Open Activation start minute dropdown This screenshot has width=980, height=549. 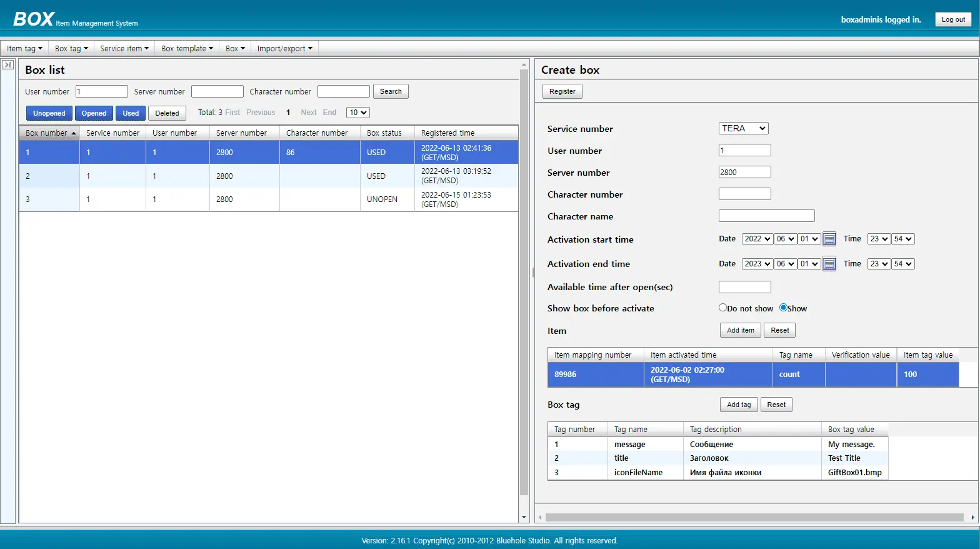click(x=903, y=239)
